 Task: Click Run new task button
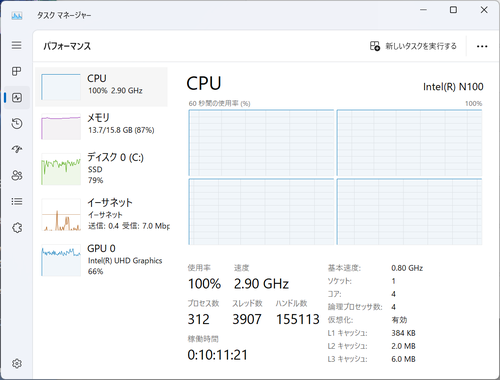[413, 46]
